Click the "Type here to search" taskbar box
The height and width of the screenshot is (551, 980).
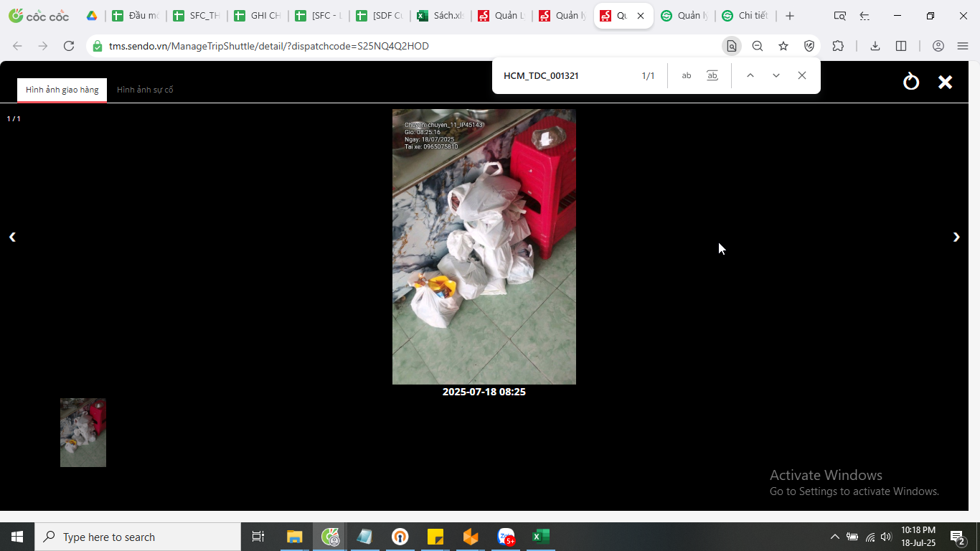[138, 537]
